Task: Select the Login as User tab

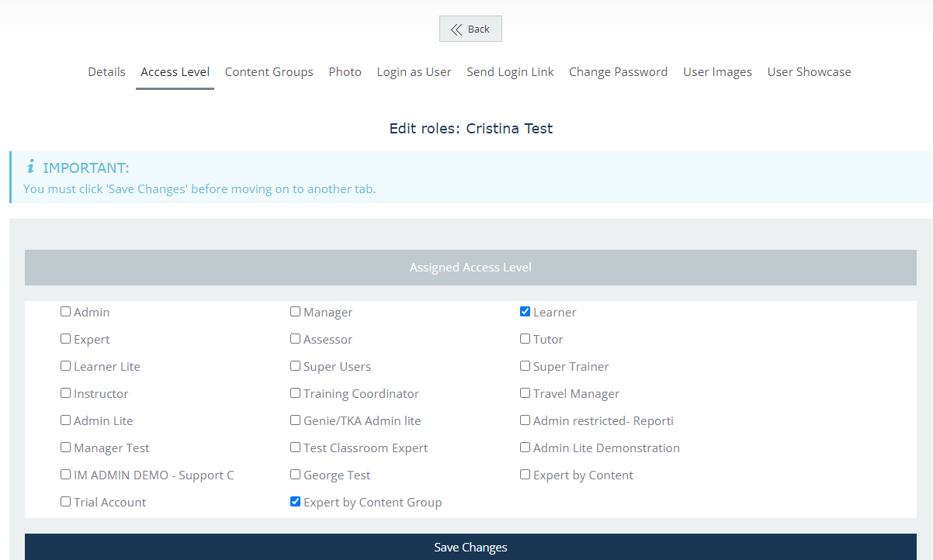Action: coord(414,71)
